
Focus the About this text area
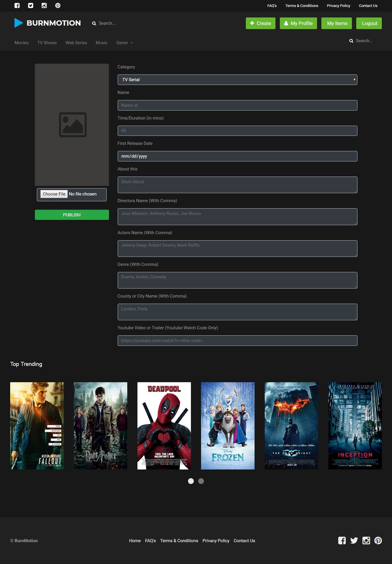pos(237,185)
